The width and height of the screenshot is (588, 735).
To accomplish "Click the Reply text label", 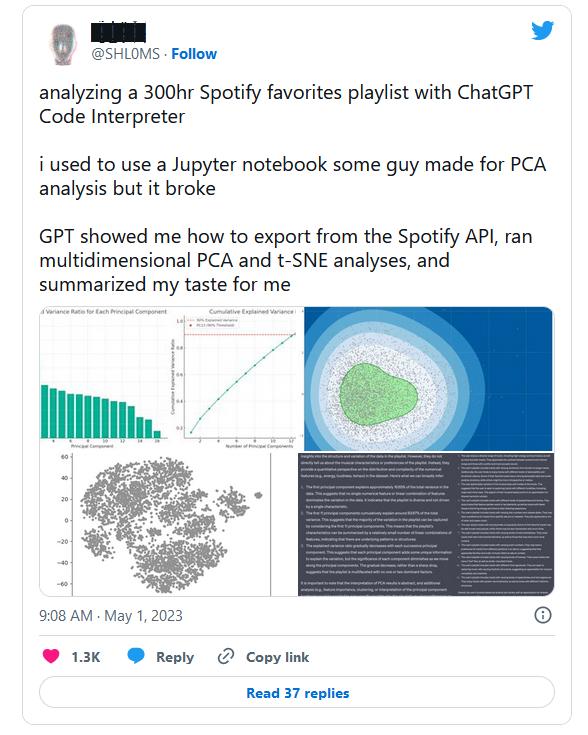I will point(174,657).
